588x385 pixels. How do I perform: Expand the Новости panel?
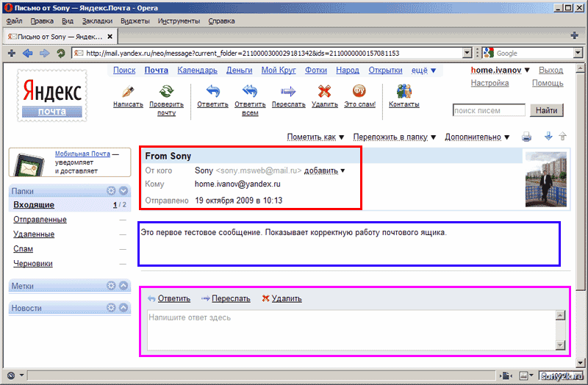pyautogui.click(x=123, y=308)
